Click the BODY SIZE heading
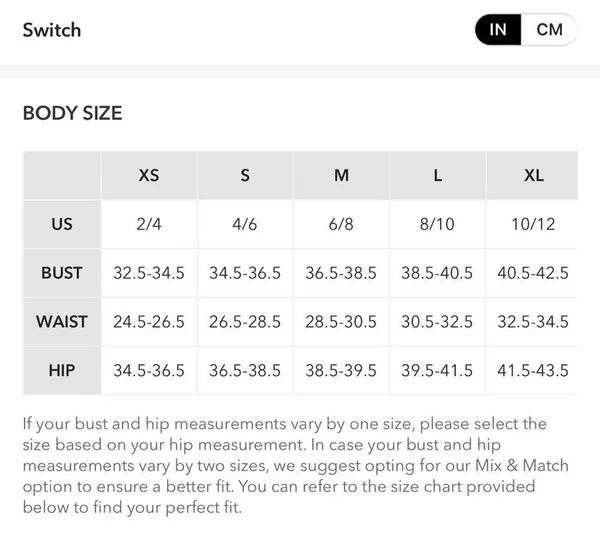 coord(72,113)
